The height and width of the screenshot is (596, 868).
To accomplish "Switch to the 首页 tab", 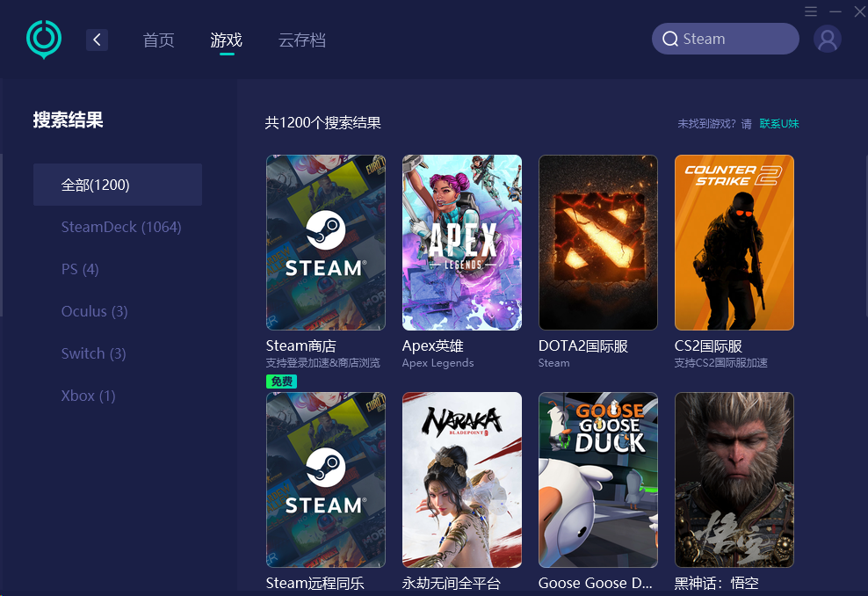I will click(x=158, y=40).
